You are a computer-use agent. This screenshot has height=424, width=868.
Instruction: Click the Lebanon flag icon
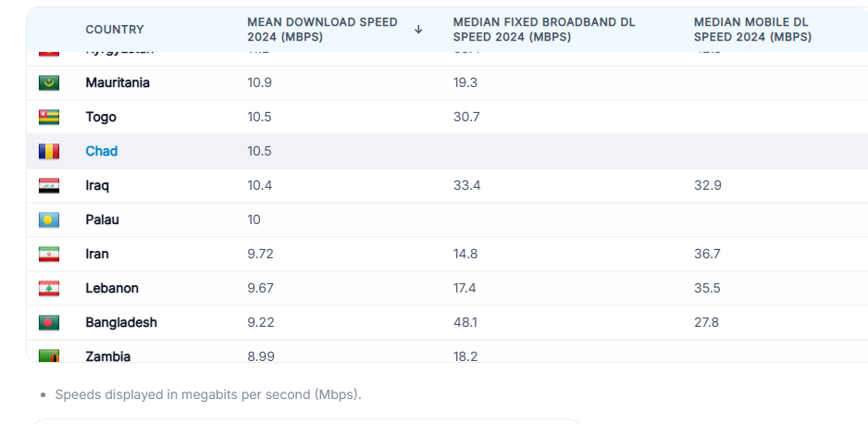point(49,289)
